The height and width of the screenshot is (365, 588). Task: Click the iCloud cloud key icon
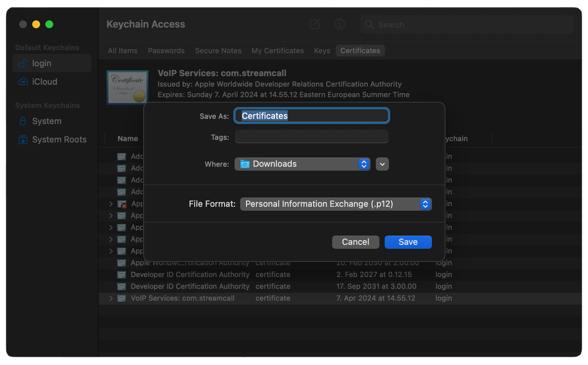click(x=23, y=81)
